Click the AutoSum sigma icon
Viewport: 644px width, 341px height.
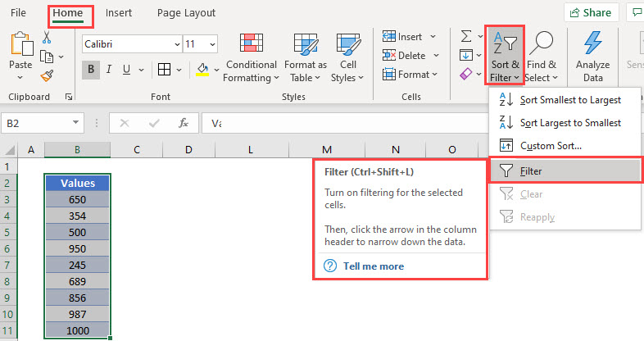[465, 36]
